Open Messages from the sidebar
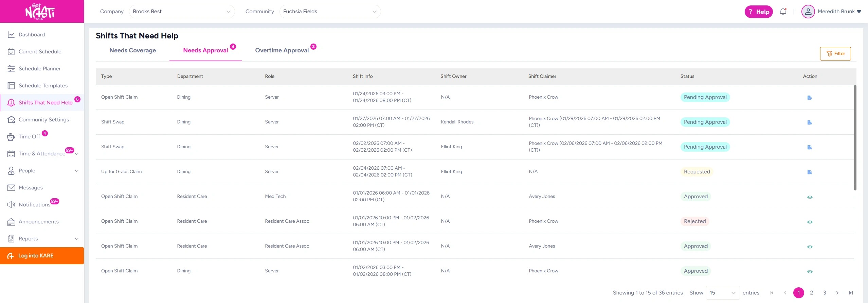 (x=31, y=188)
